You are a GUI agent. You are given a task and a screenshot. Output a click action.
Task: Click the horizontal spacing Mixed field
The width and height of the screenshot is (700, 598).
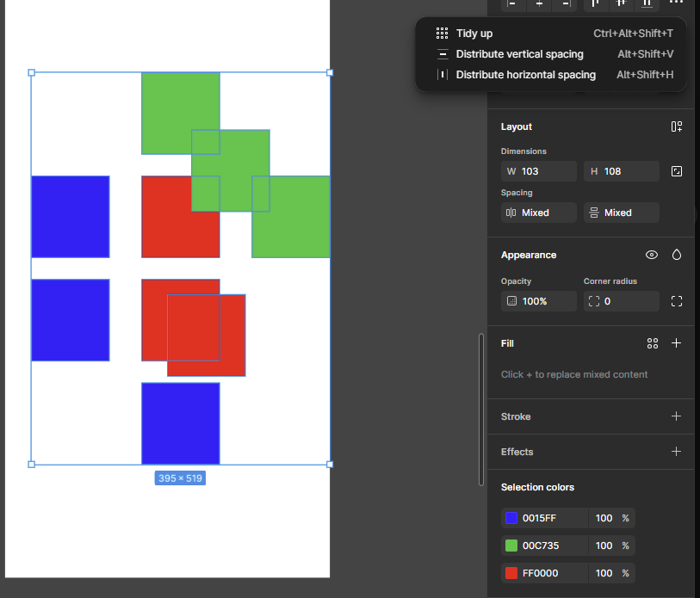coord(539,213)
